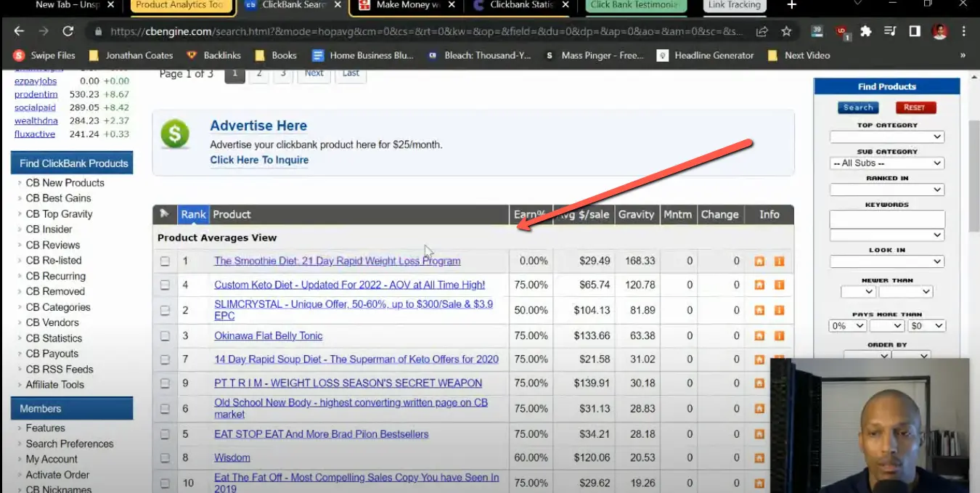Tick the checkbox next to EAT STOP EAT
This screenshot has height=493, width=980.
165,433
